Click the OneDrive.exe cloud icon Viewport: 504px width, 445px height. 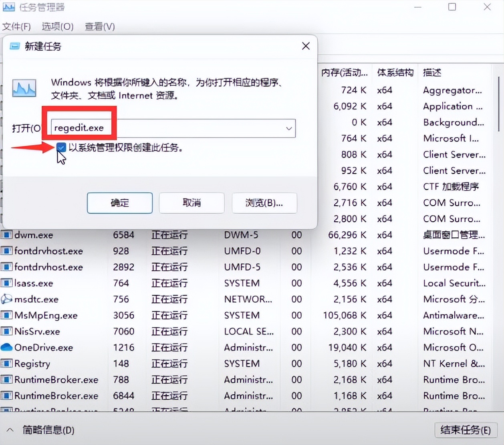7,347
